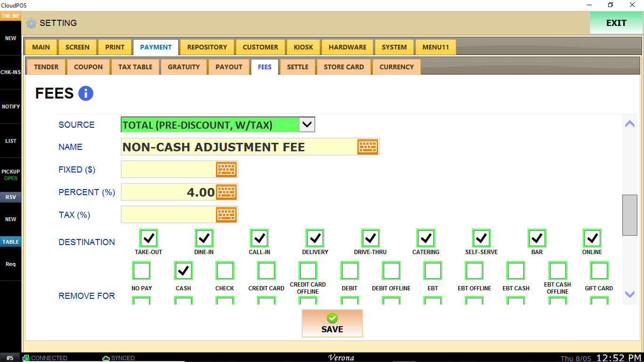Uncheck ONLINE destination

coord(592,238)
